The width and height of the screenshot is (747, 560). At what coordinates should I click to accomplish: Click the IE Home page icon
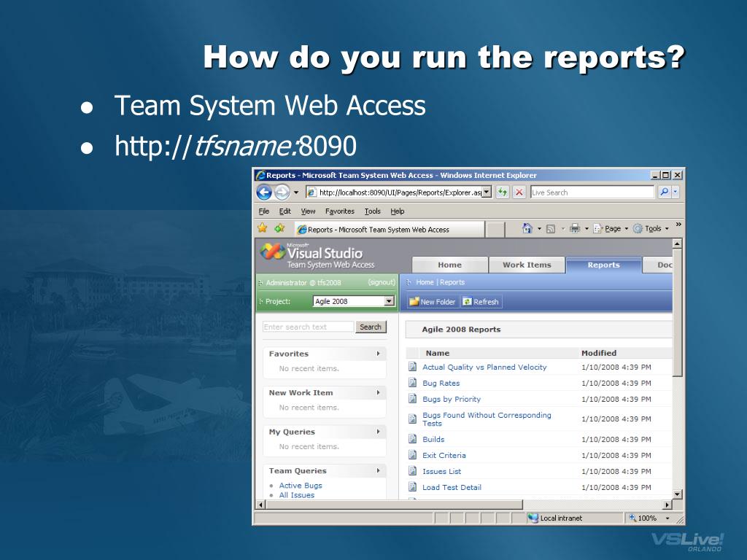(527, 228)
